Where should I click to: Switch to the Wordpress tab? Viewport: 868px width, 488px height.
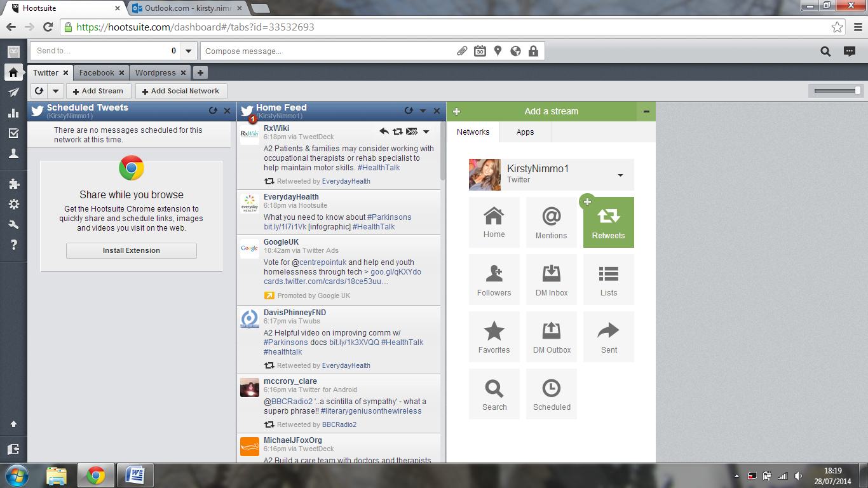click(155, 73)
